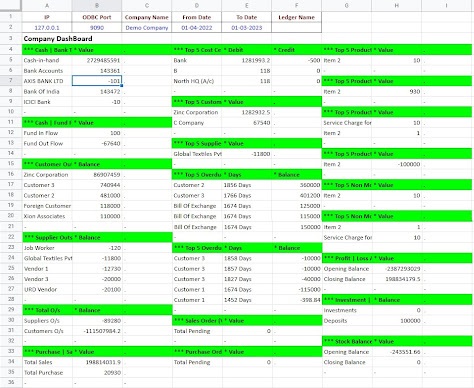The height and width of the screenshot is (388, 474).
Task: Click the Company DashBoard title cell
Action: point(58,39)
